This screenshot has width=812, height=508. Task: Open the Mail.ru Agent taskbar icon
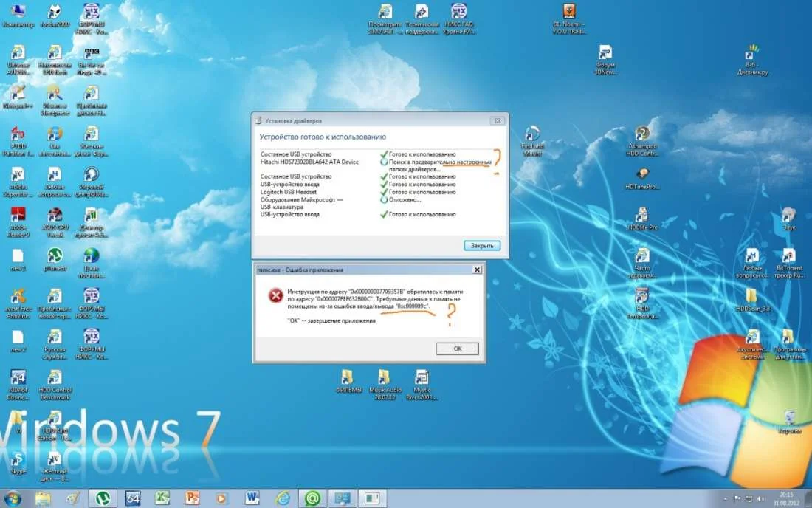(312, 498)
